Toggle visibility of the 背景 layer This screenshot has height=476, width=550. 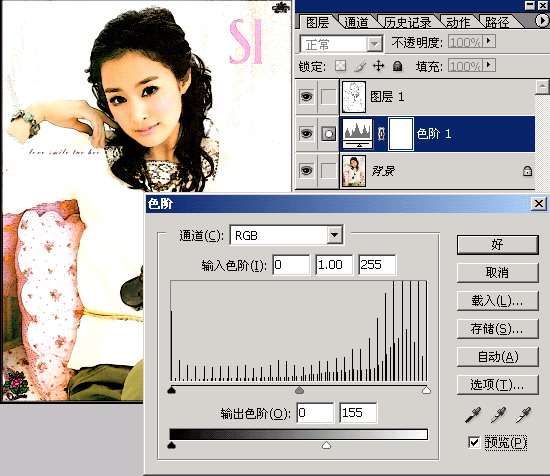click(306, 171)
